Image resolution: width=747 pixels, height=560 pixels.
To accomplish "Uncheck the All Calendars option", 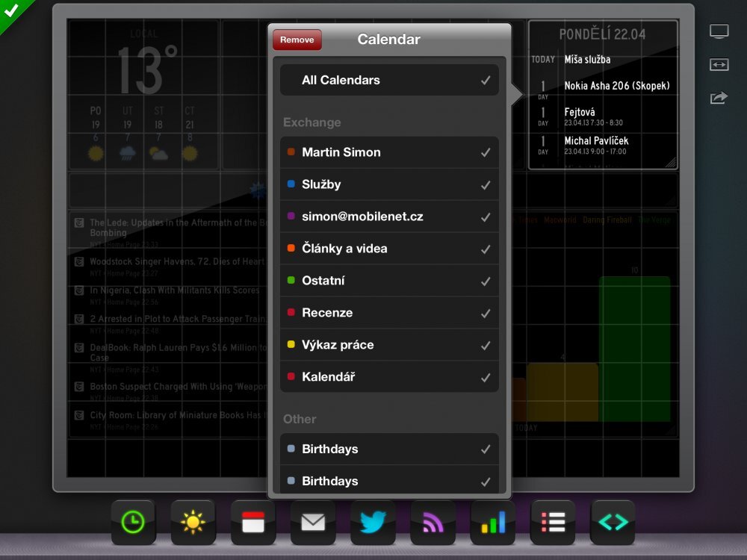I will click(x=388, y=80).
